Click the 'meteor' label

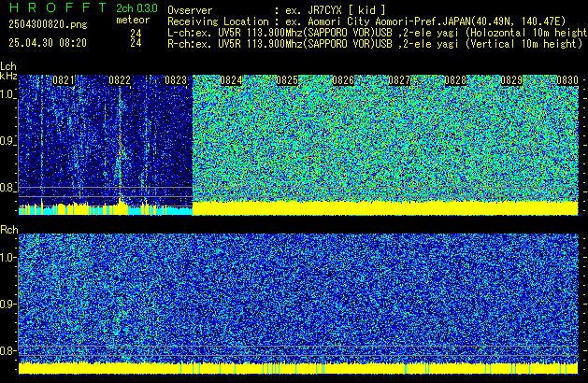[x=133, y=20]
